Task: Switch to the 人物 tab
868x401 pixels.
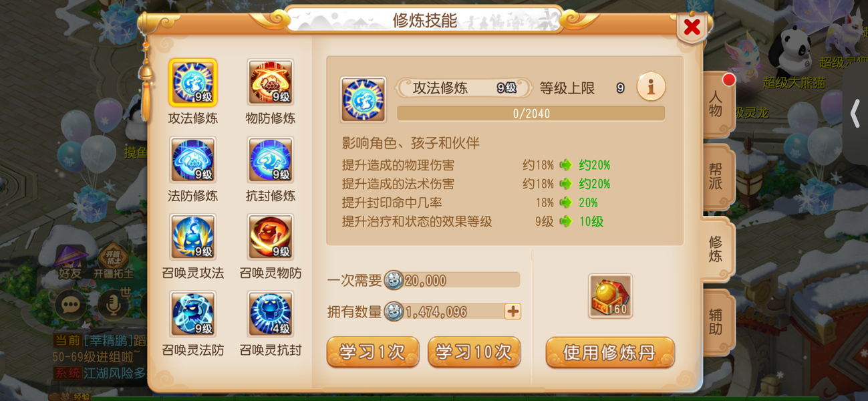Action: (x=716, y=104)
